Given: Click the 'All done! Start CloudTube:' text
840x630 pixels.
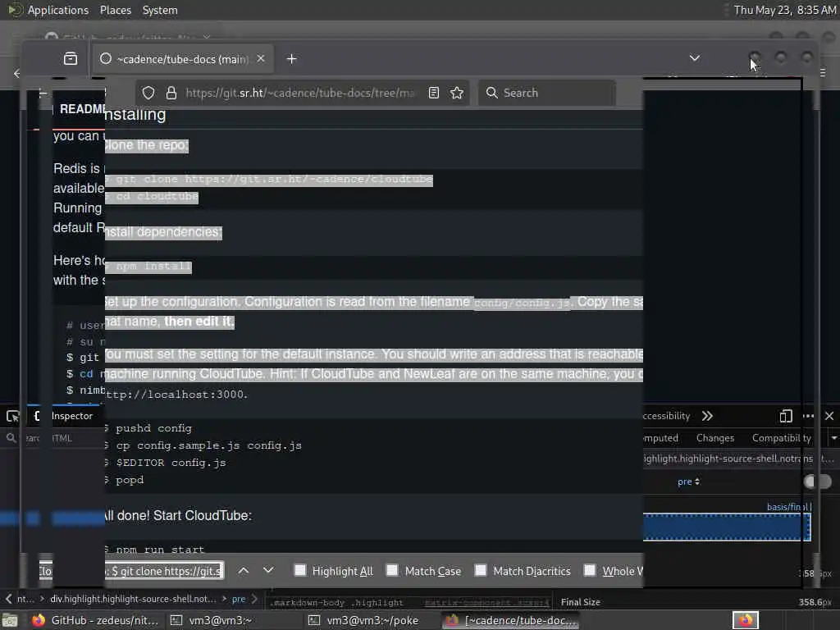Looking at the screenshot, I should (178, 515).
